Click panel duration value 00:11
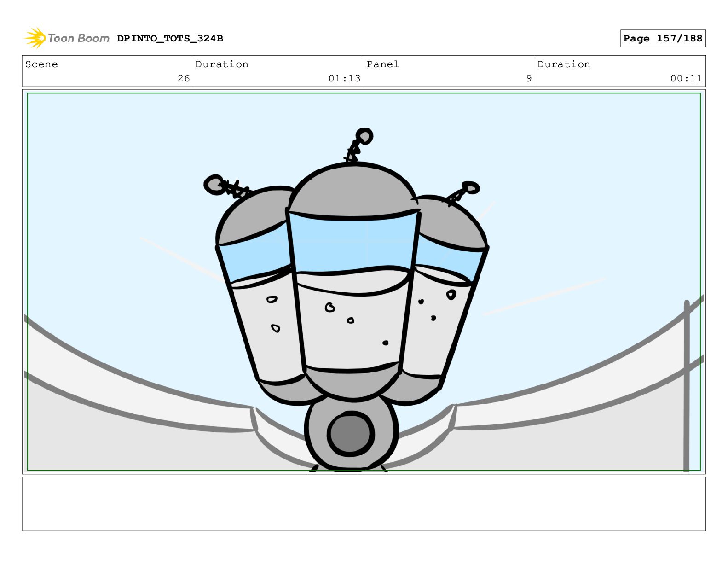 pyautogui.click(x=686, y=78)
